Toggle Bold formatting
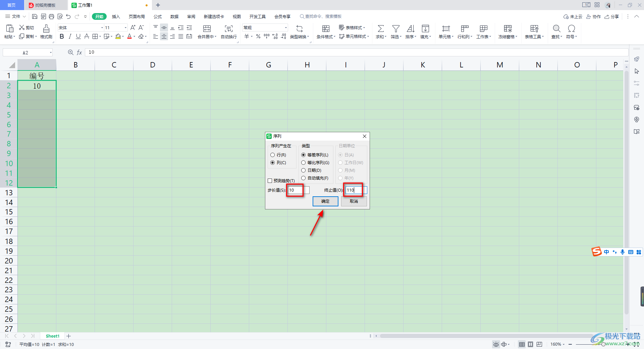Image resolution: width=644 pixels, height=349 pixels. tap(62, 36)
